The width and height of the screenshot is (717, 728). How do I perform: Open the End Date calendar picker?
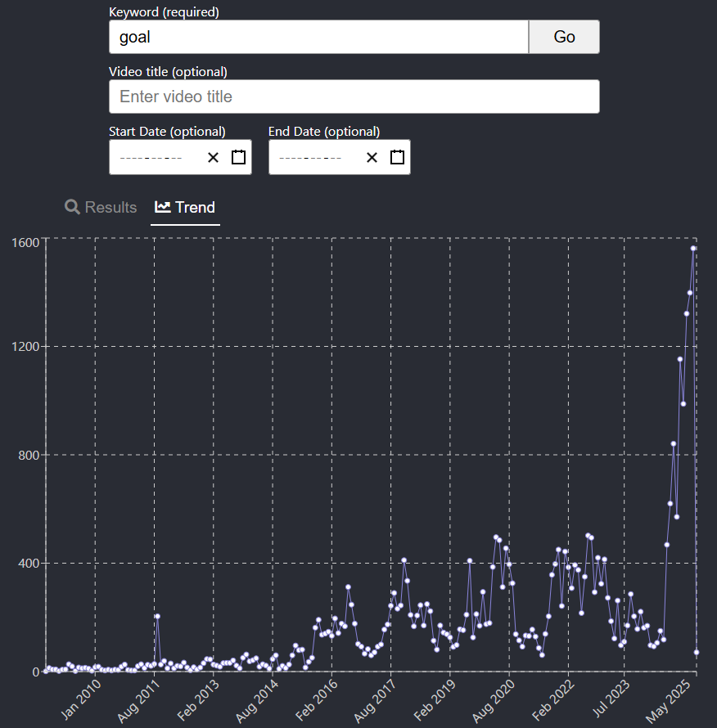point(397,157)
